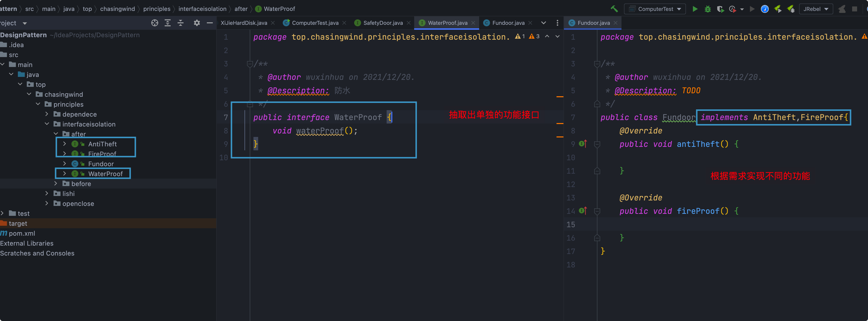Viewport: 868px width, 321px height.
Task: Select the target folder
Action: pos(18,223)
